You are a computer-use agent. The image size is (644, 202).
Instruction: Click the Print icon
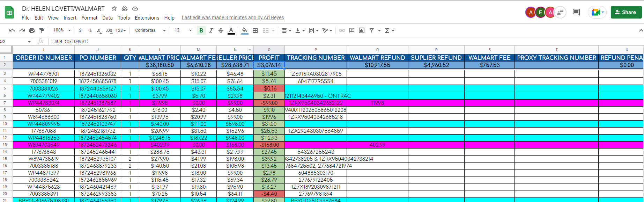point(32,30)
